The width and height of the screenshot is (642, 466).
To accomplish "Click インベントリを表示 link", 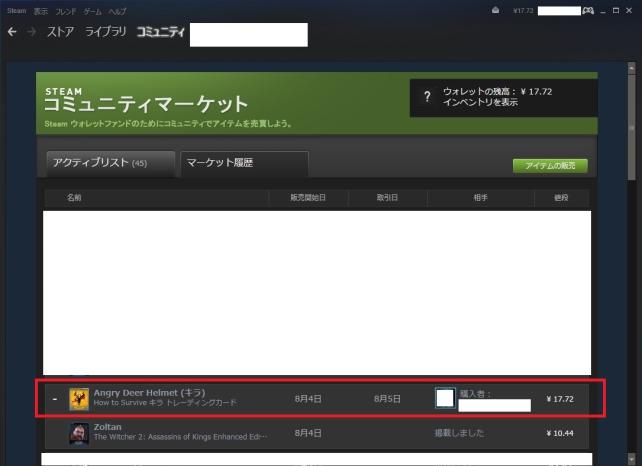I will point(480,102).
